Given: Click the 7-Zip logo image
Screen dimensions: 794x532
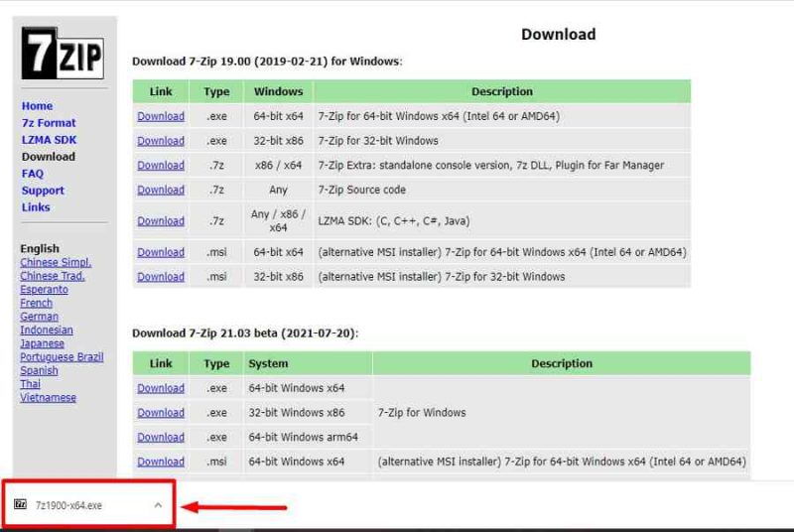Looking at the screenshot, I should 63,54.
